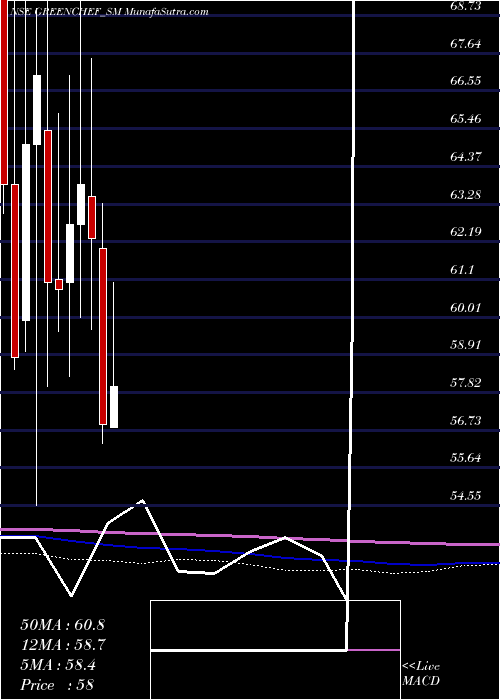The height and width of the screenshot is (700, 500).
Task: Select the last white candlestick near 57
Action: tap(114, 407)
